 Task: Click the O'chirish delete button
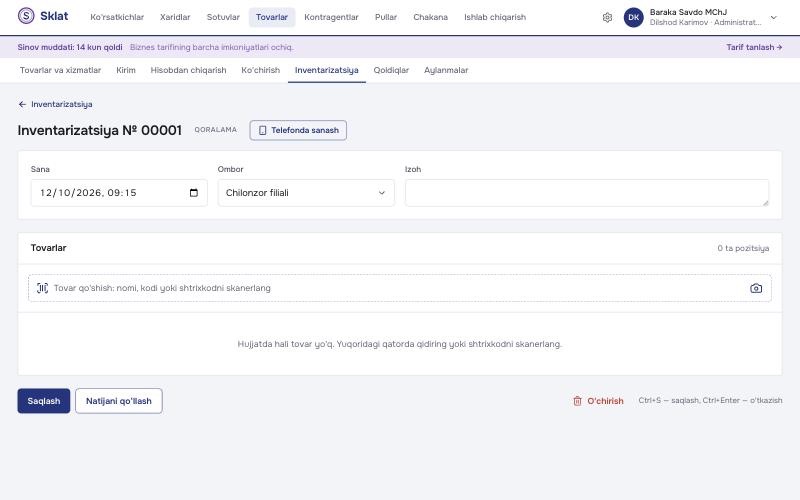[x=598, y=401]
